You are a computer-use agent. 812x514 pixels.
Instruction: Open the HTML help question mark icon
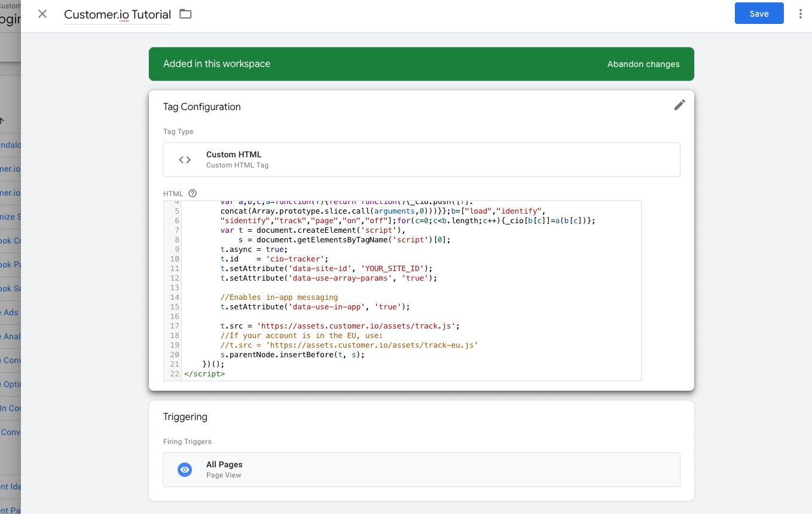pos(193,193)
